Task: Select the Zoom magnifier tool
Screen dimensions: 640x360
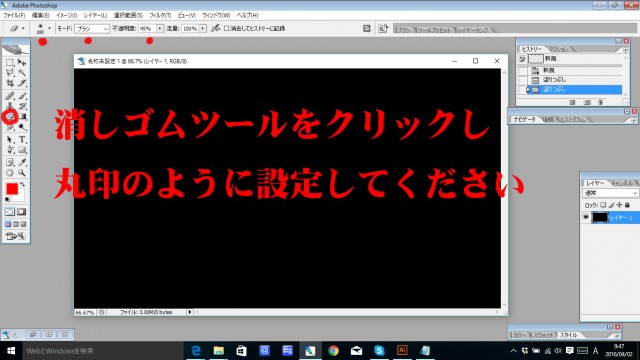Action: coord(22,173)
